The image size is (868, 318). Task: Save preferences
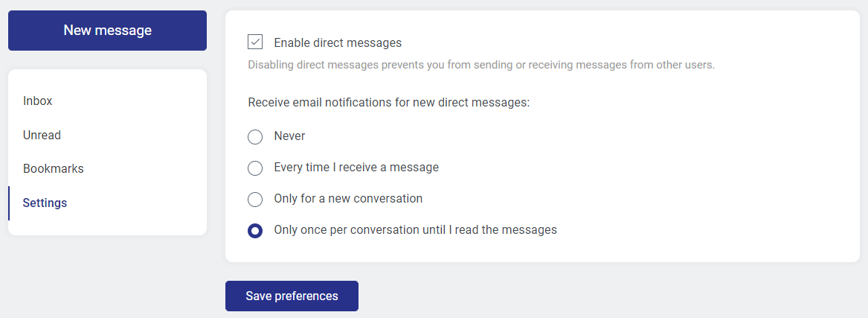click(292, 296)
